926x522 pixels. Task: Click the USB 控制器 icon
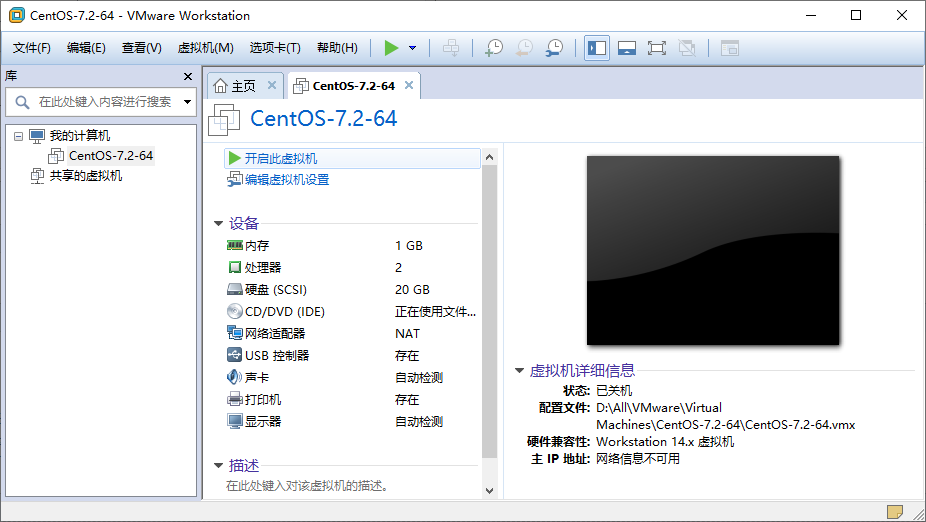(x=234, y=355)
